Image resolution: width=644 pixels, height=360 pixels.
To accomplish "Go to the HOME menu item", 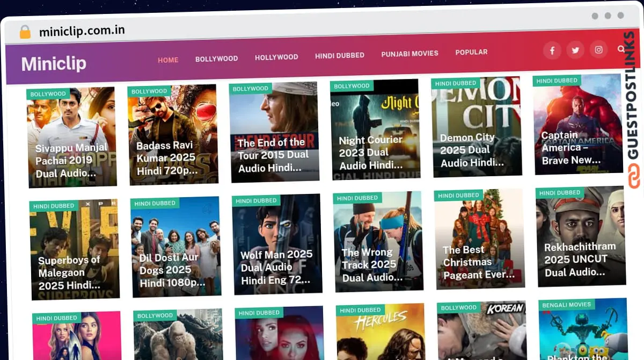I will click(168, 60).
